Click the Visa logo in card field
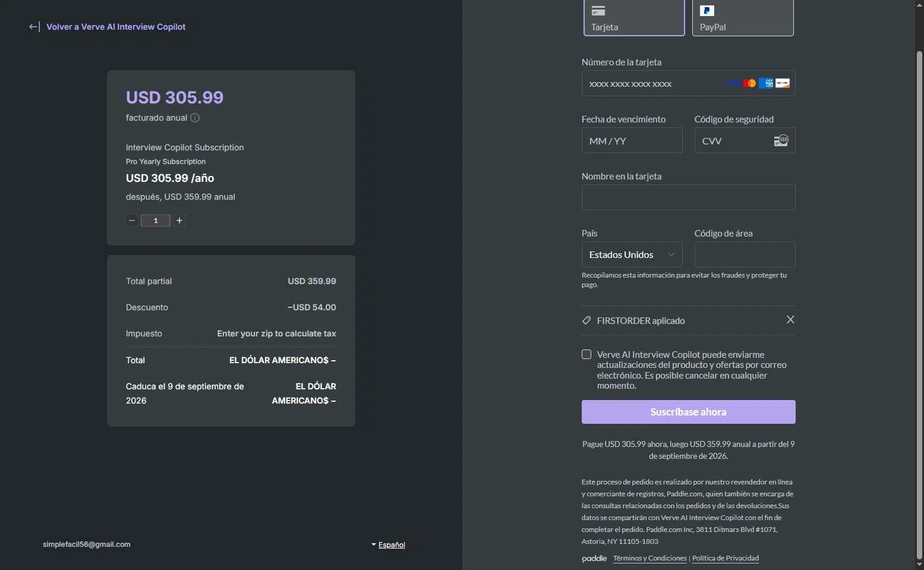The width and height of the screenshot is (924, 570). coord(733,83)
